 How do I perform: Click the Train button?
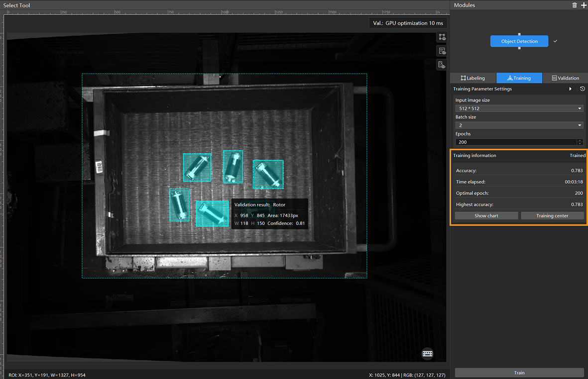(519, 373)
